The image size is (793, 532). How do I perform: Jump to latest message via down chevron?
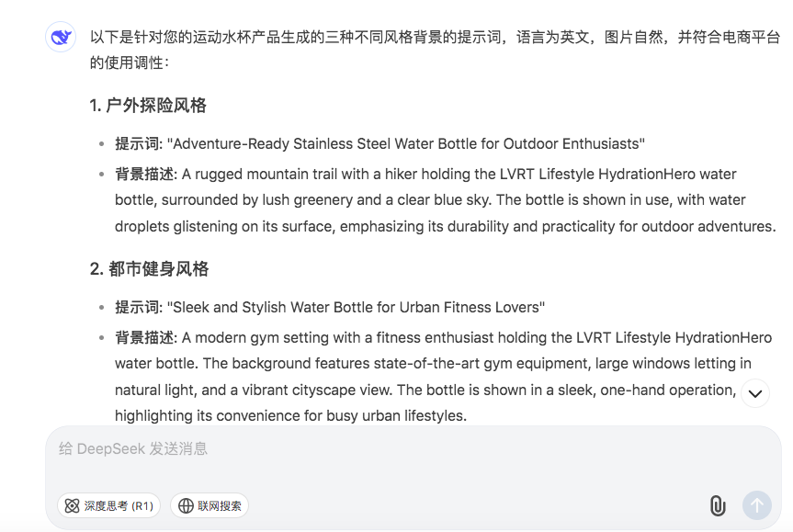click(755, 393)
